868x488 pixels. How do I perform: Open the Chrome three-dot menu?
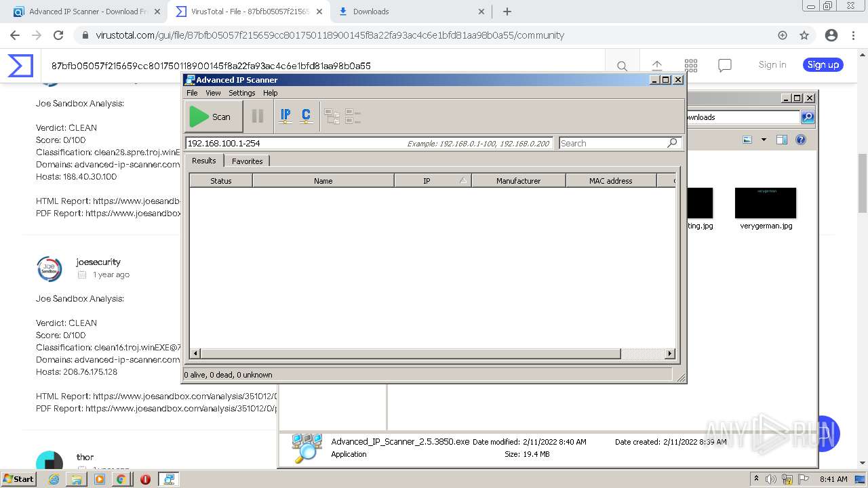[853, 35]
